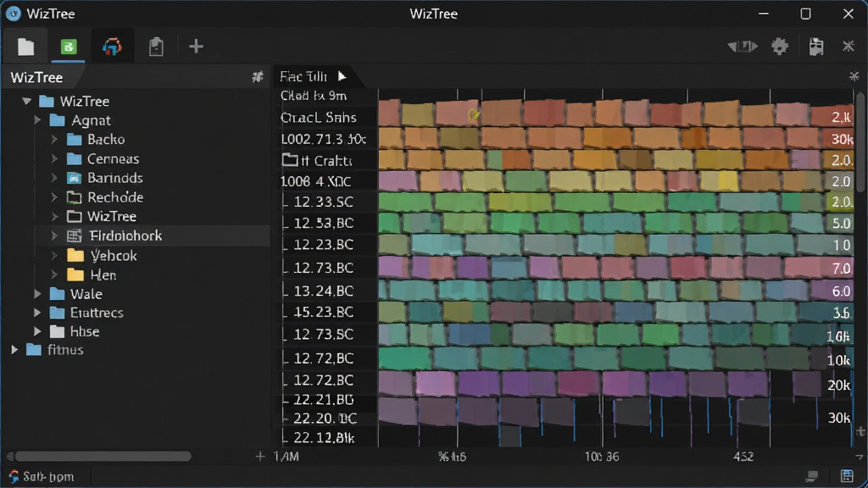Click the 6.0 value at row end
The width and height of the screenshot is (868, 488).
click(841, 291)
